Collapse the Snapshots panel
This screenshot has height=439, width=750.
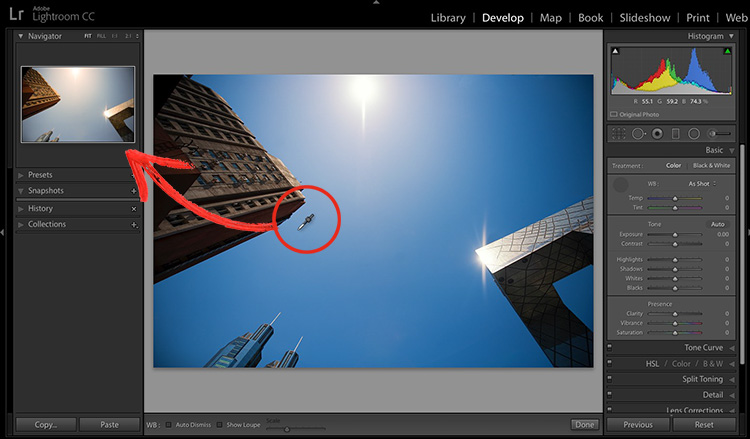[21, 191]
